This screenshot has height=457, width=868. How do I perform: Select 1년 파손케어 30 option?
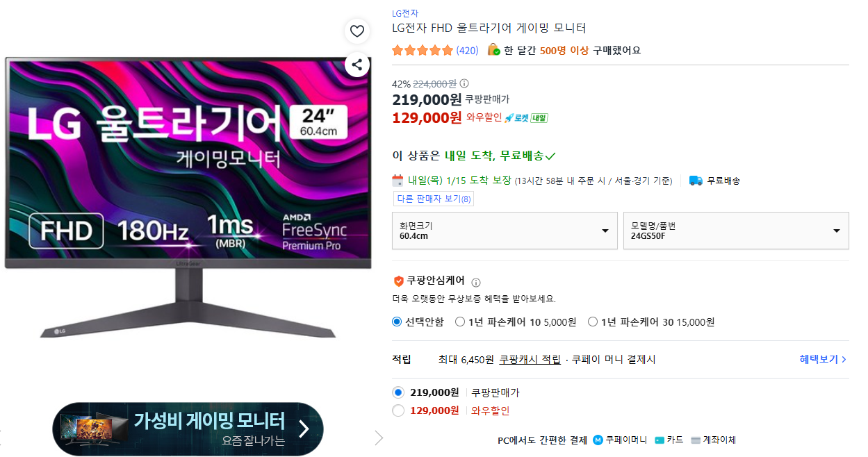[593, 322]
